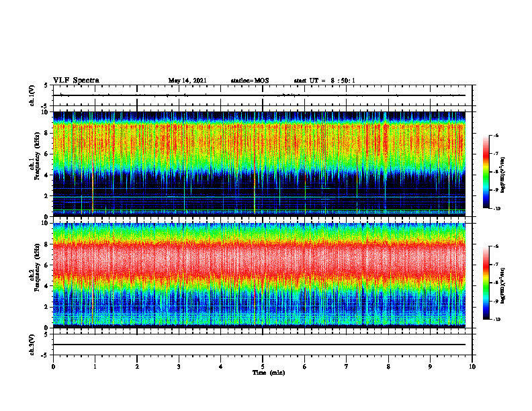Screen dimensions: 532x411
Task: Select the "May 14, 2021" date label
Action: 187,81
